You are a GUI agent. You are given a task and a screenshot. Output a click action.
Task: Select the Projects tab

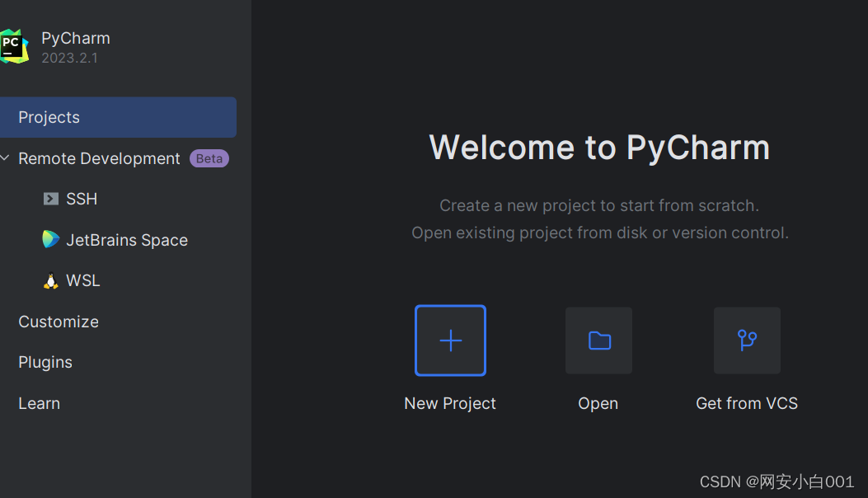119,117
